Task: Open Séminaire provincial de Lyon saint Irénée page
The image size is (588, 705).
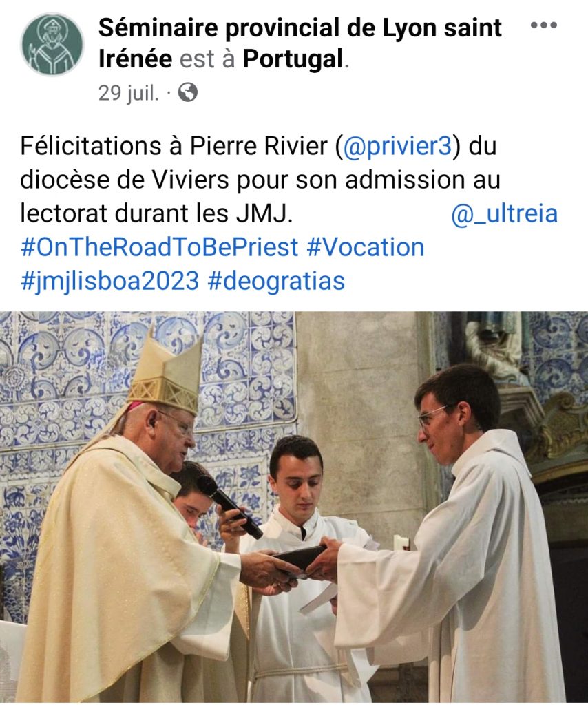Action: coord(300,28)
